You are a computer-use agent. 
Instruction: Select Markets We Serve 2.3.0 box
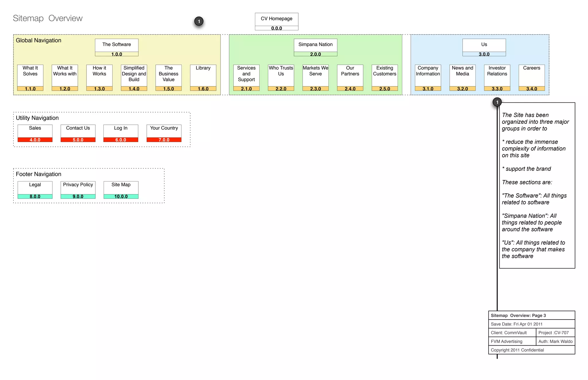(316, 78)
